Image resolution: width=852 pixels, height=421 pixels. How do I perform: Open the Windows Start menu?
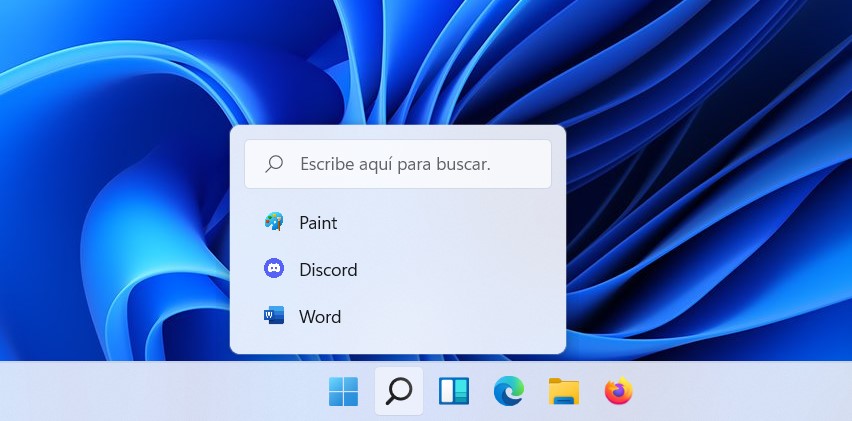point(343,392)
